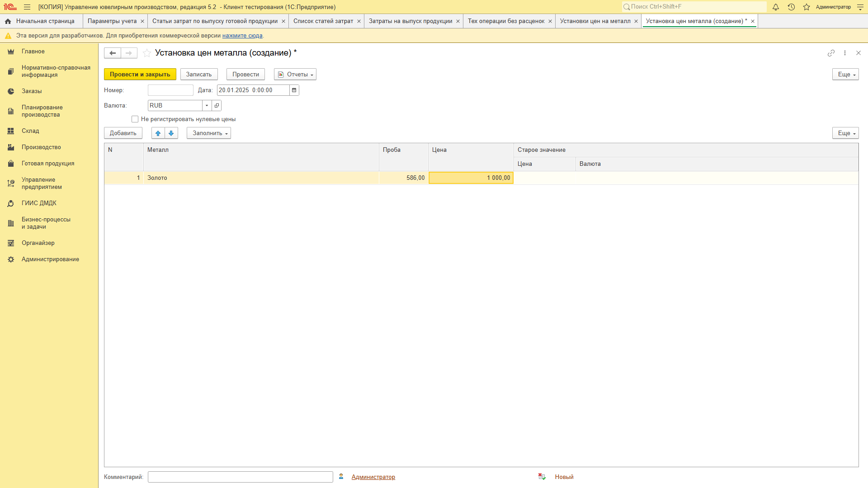
Task: Open service settings icon next to Администратор
Action: pos(860,7)
